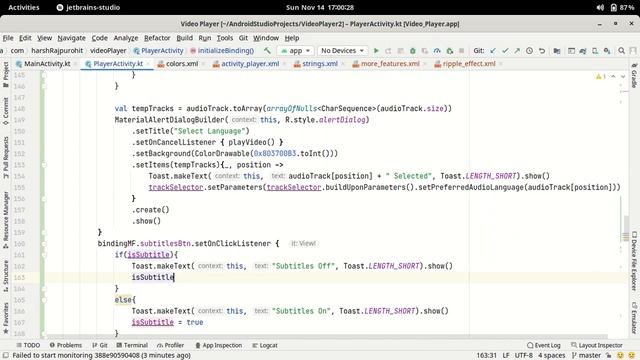Click the Make Project hammer icon
The height and width of the screenshot is (360, 640).
267,51
